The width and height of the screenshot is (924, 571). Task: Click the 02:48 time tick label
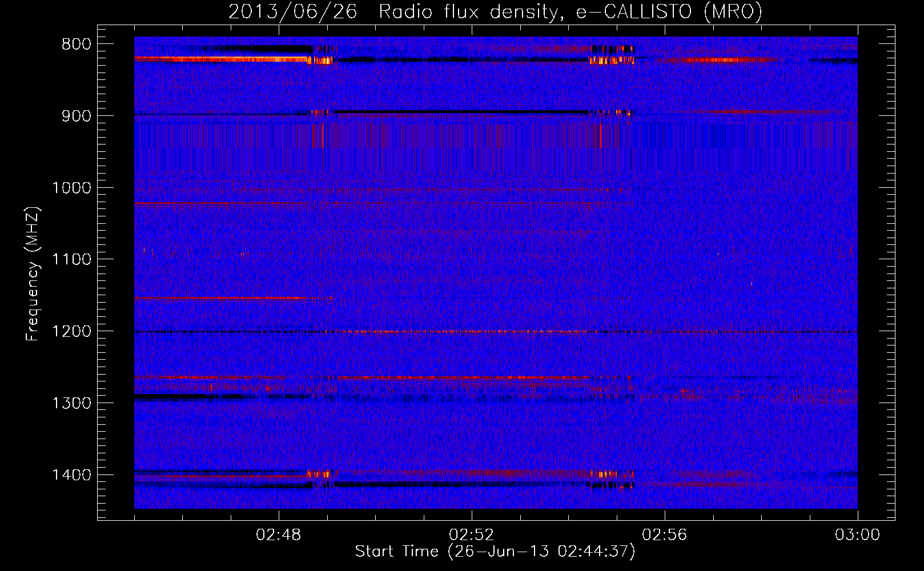point(279,535)
